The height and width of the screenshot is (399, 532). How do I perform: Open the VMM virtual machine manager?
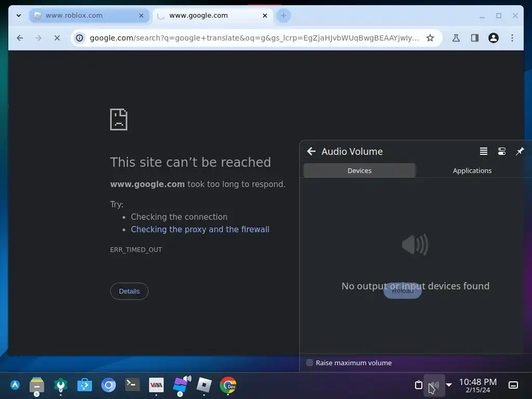tap(156, 385)
